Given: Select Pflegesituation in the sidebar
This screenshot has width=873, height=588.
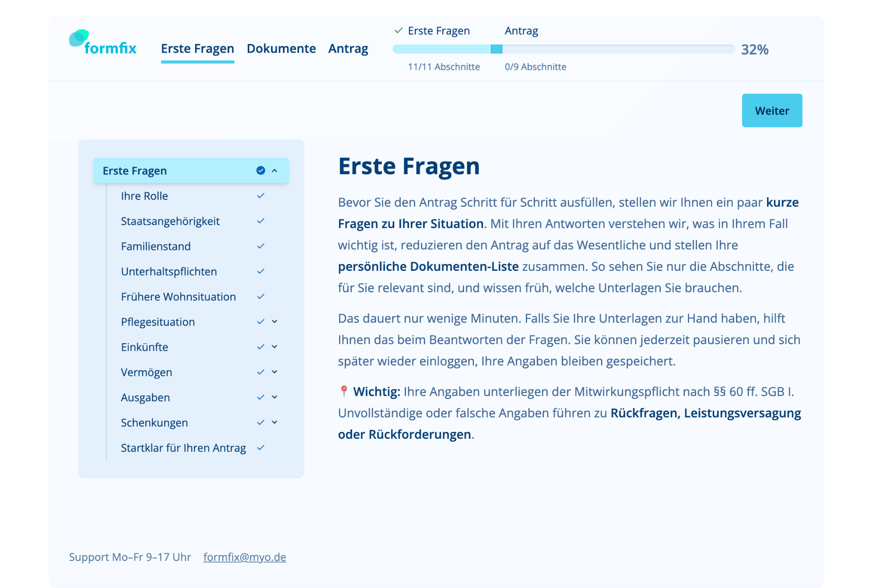Looking at the screenshot, I should (158, 322).
